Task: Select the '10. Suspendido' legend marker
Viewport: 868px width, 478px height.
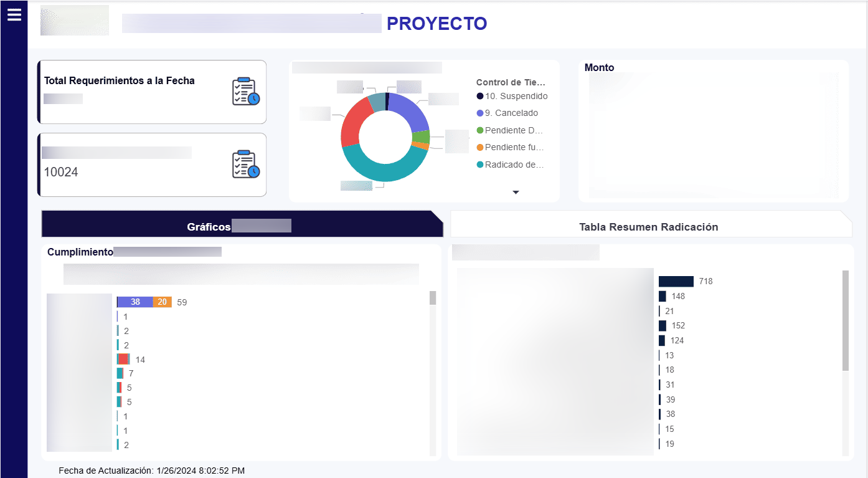Action: coord(480,96)
